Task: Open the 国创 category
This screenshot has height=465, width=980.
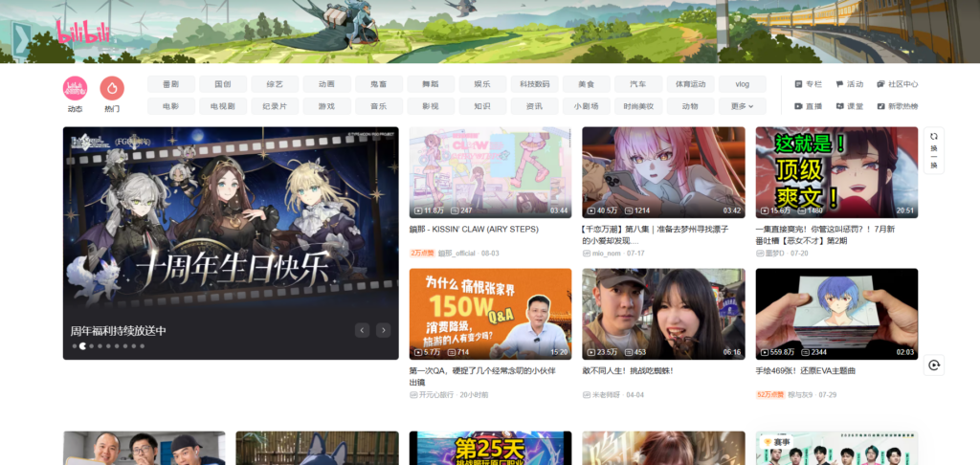Action: [x=223, y=84]
